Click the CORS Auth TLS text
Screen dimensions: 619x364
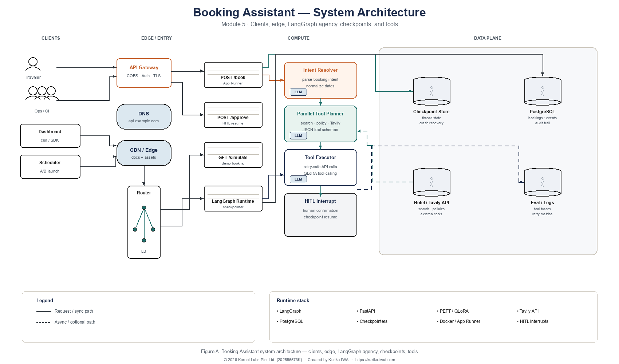pos(144,76)
